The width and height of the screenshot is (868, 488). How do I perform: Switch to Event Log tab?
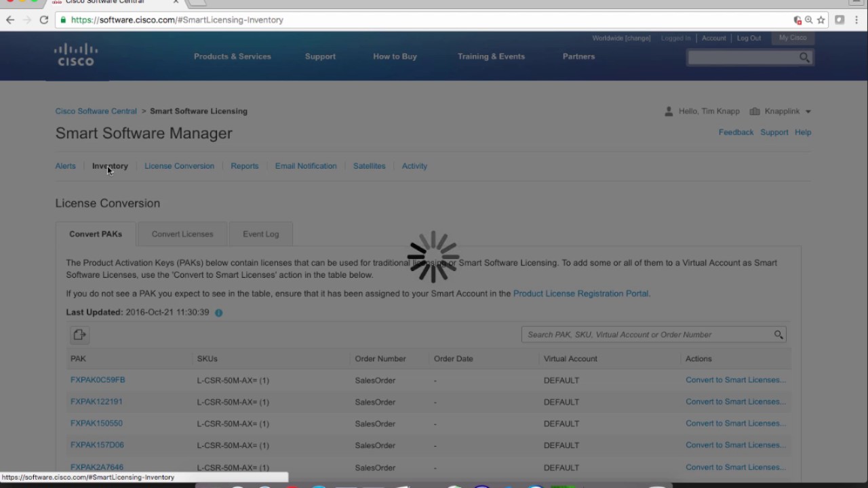(261, 234)
